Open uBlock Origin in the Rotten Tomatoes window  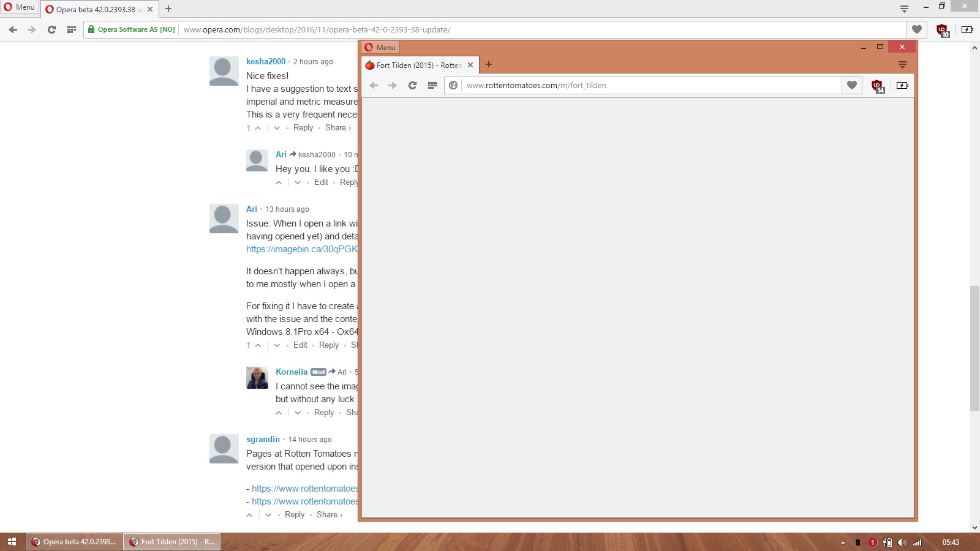(878, 86)
